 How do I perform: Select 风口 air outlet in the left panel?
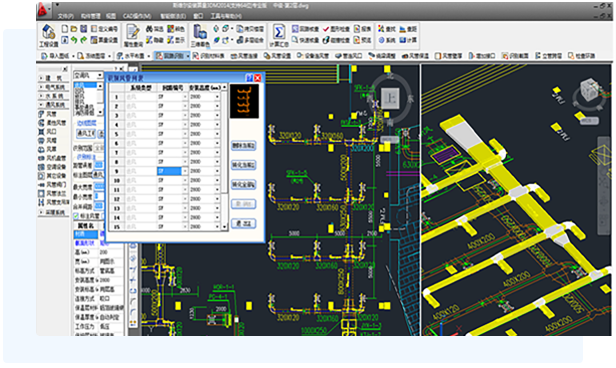point(48,132)
